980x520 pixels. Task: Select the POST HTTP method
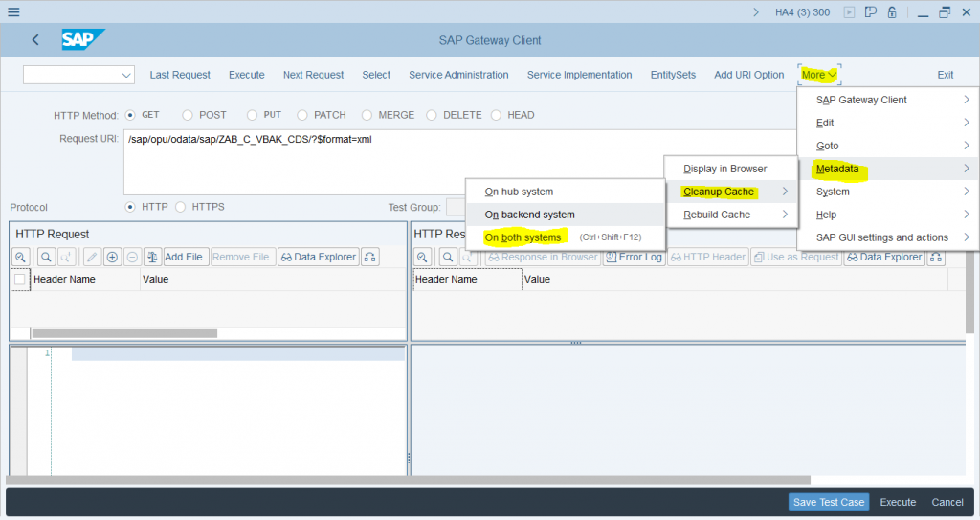click(x=188, y=115)
